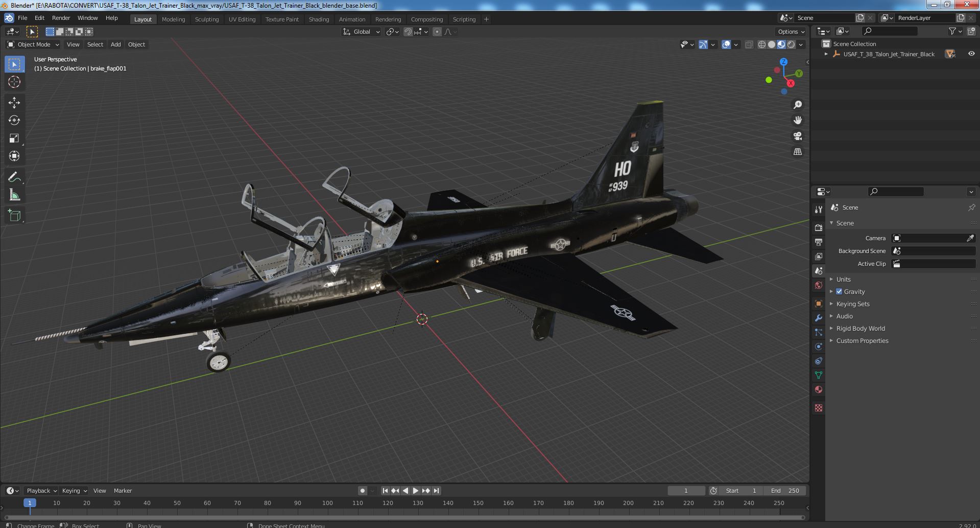Open the Object Data properties tab

819,375
